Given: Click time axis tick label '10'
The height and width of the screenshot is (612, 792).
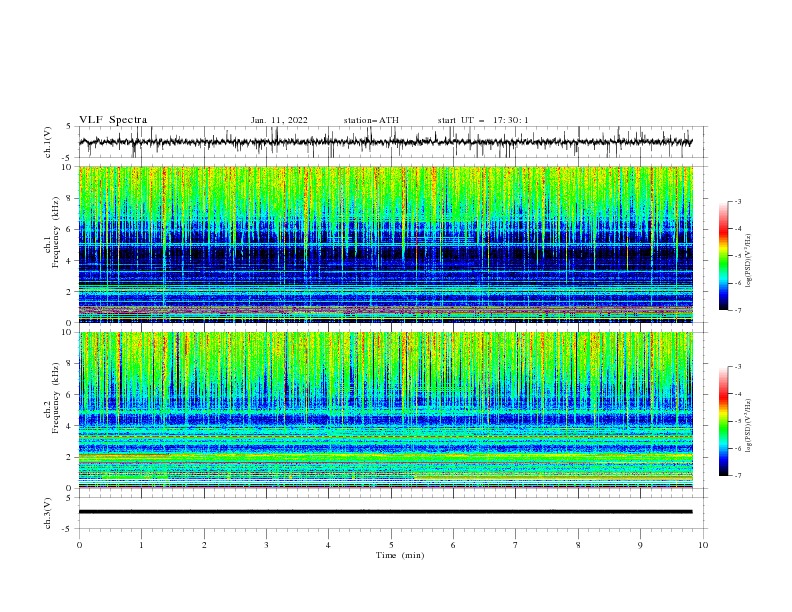Looking at the screenshot, I should [703, 545].
